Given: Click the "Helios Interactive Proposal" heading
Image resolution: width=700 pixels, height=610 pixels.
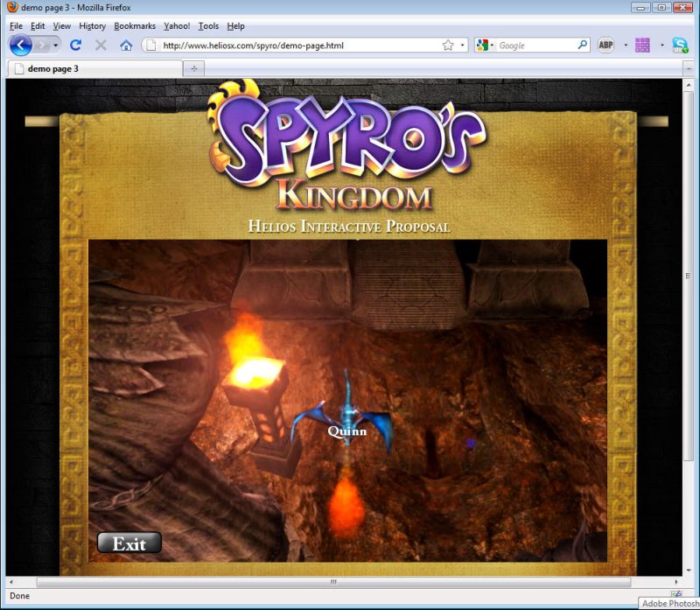Looking at the screenshot, I should [349, 226].
